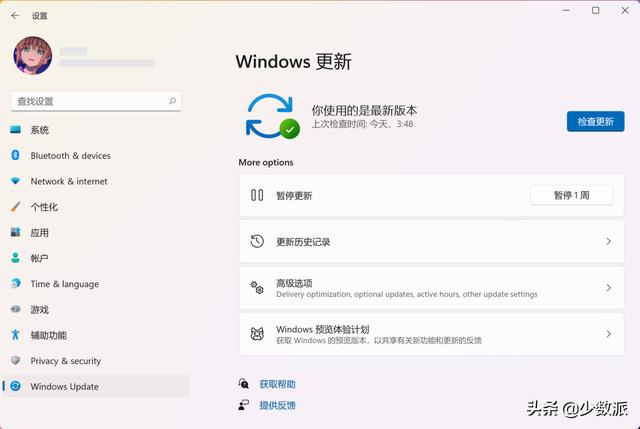Click the 检查更新 button
This screenshot has width=640, height=429.
596,121
